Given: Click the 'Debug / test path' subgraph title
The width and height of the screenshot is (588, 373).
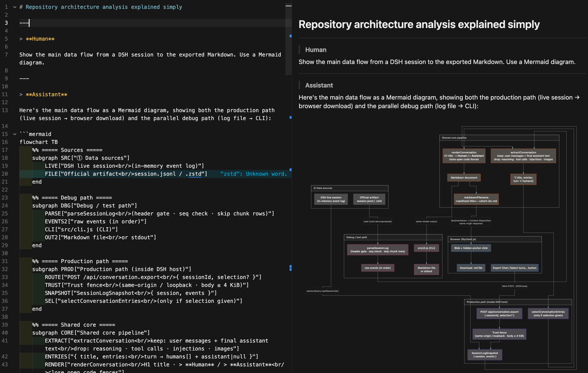Looking at the screenshot, I should (x=357, y=237).
